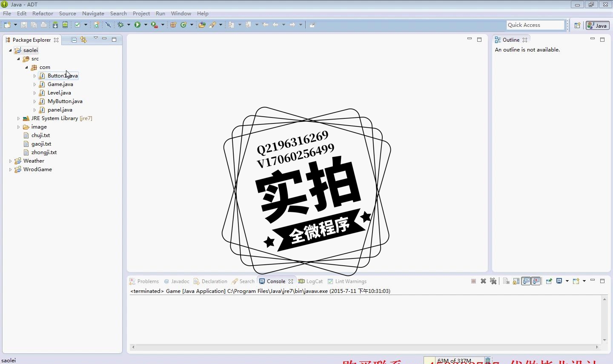Click Remove All Terminated Launches icon

pyautogui.click(x=493, y=281)
